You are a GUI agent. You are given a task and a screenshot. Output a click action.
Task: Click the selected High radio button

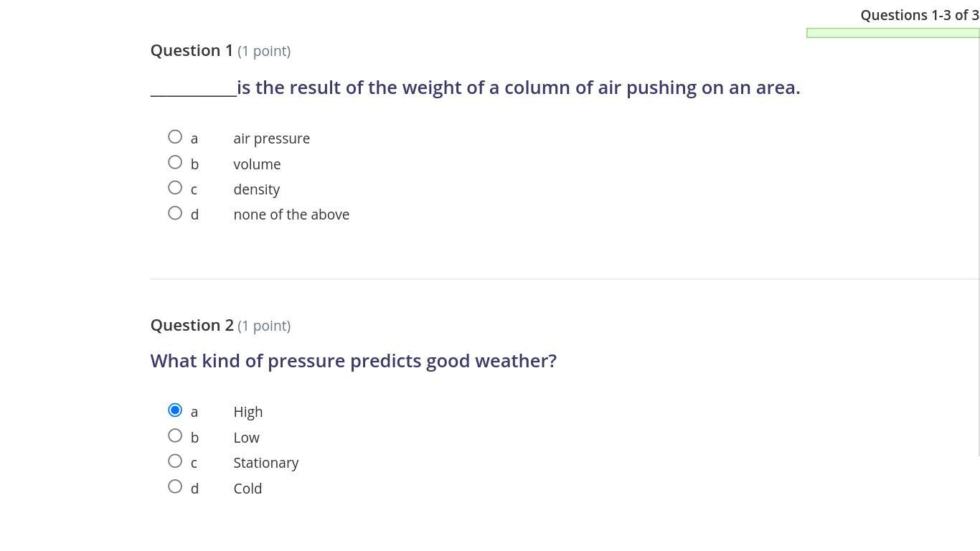[175, 410]
